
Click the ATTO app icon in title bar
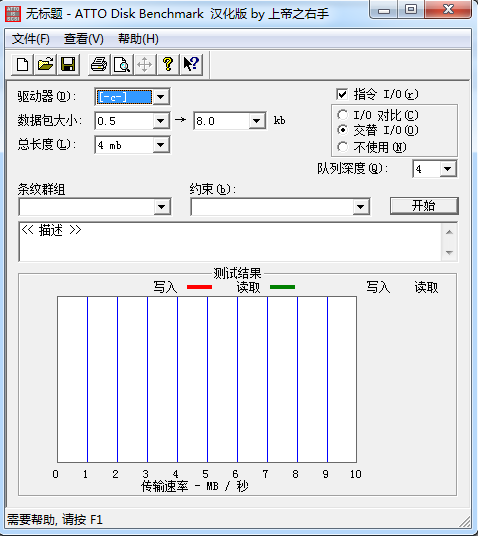[x=13, y=14]
